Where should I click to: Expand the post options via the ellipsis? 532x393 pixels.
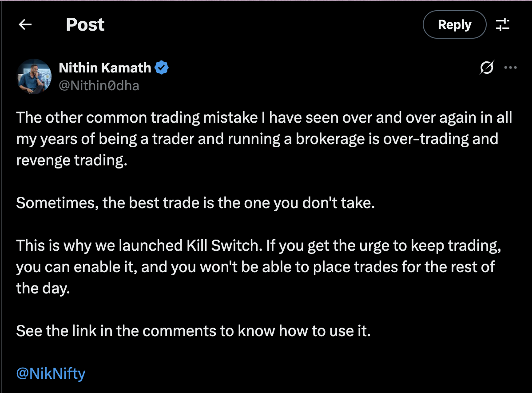[511, 68]
